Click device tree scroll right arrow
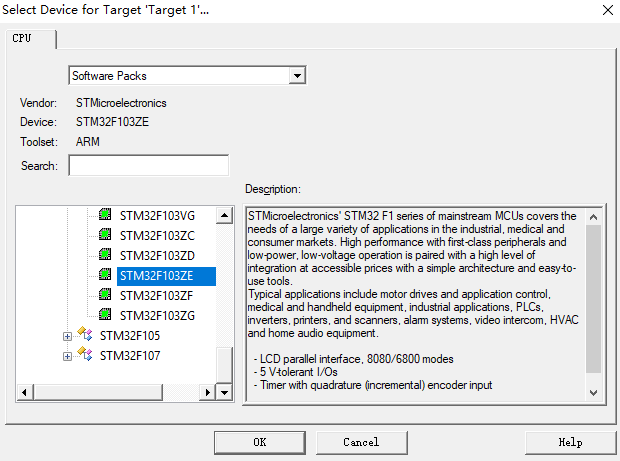The height and width of the screenshot is (461, 620). (x=207, y=393)
